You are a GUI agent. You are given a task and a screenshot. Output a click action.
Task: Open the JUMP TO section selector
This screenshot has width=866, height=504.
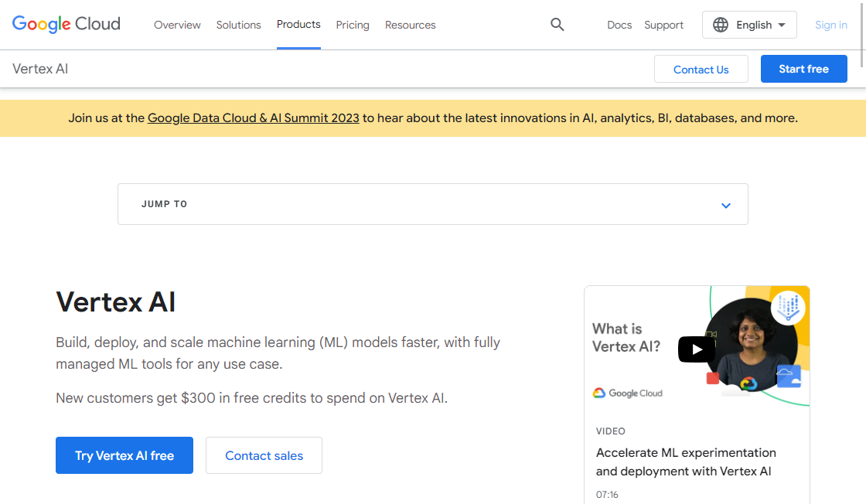tap(432, 204)
